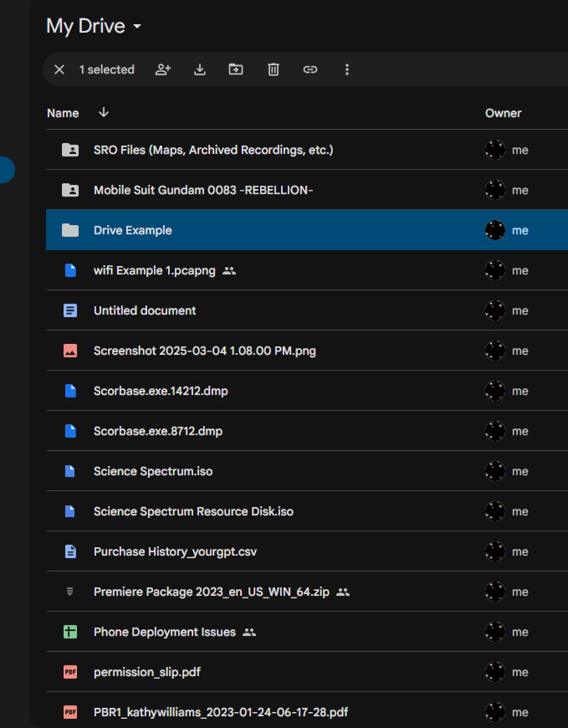Screen dimensions: 568x728
Task: Click the Scorbase.exe.14212.dmp file icon
Action: (x=70, y=391)
